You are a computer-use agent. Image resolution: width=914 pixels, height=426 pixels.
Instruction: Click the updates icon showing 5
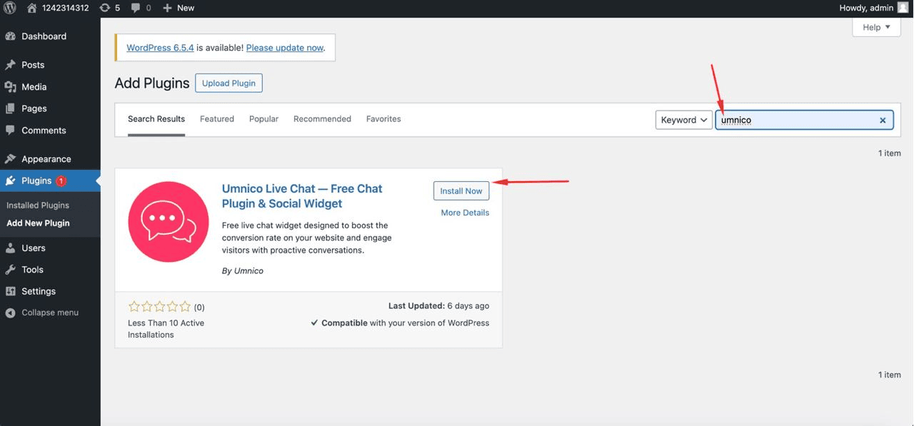tap(104, 8)
